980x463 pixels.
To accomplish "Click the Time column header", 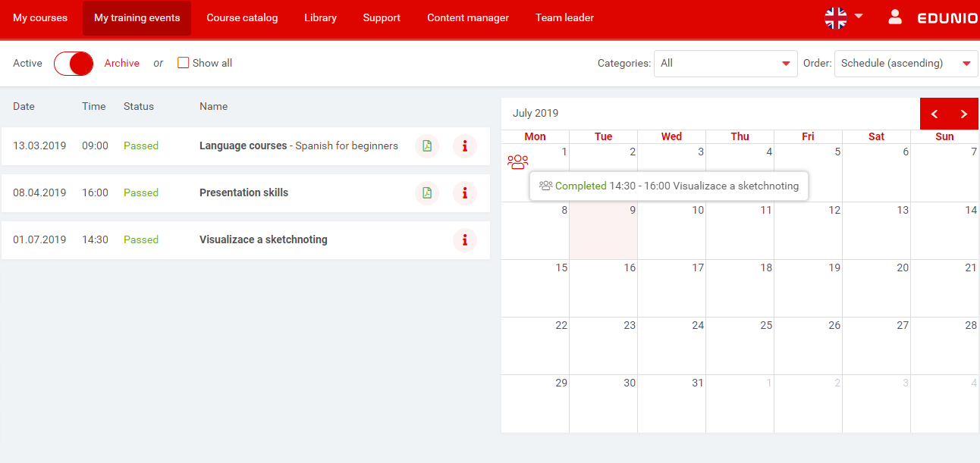I will click(94, 107).
